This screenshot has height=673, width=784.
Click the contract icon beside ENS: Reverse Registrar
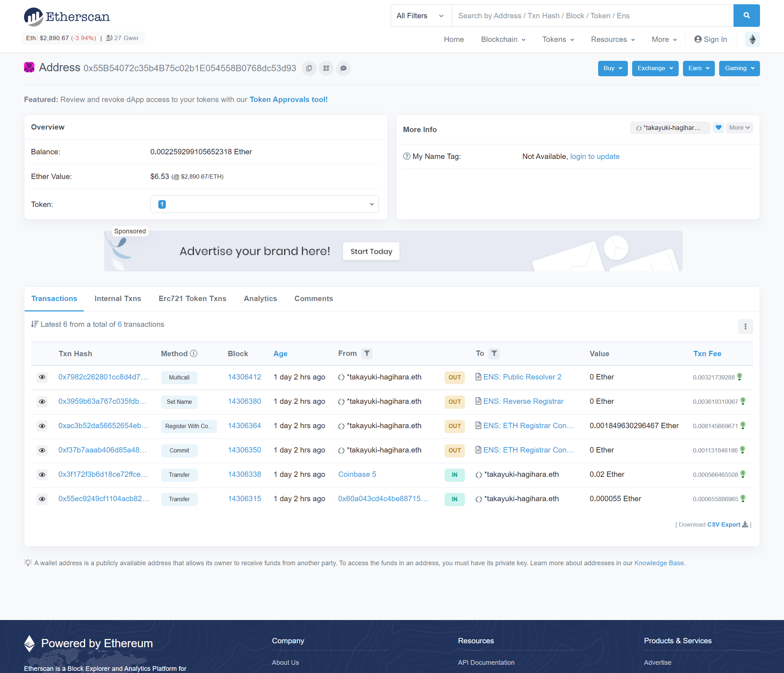tap(478, 401)
